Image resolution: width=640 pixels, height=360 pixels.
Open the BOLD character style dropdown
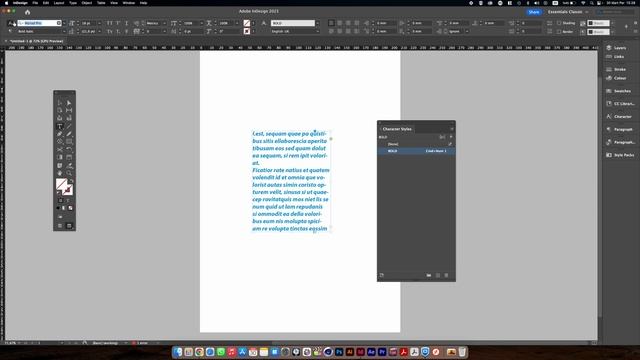pos(318,23)
